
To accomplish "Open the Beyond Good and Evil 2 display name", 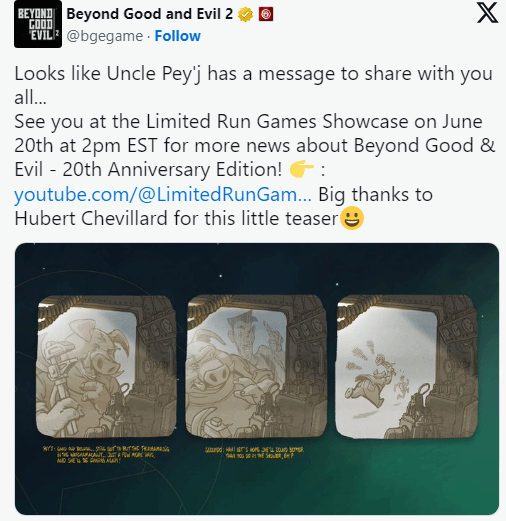I will click(x=149, y=14).
